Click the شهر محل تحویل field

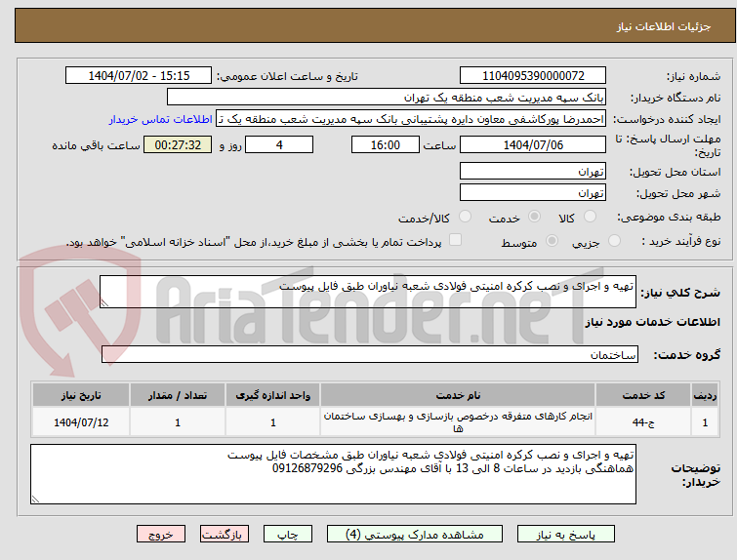point(533,192)
